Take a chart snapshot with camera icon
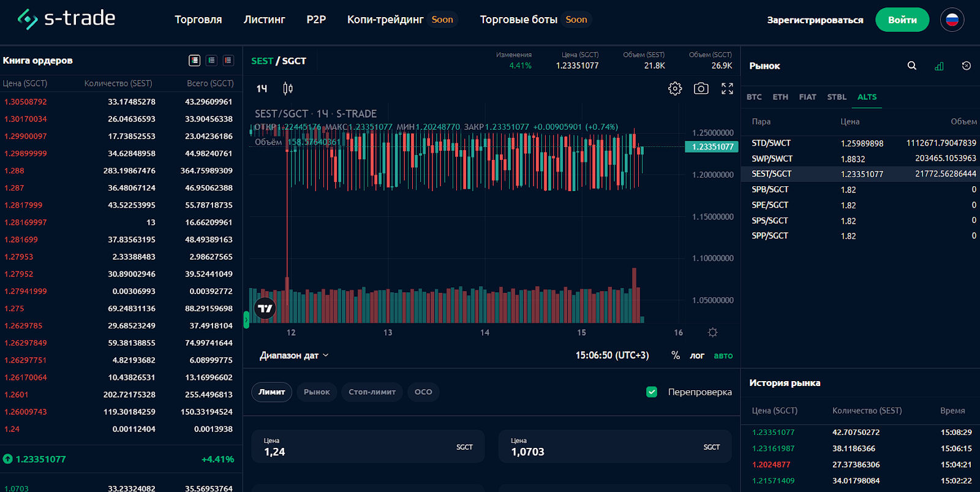 coord(701,89)
